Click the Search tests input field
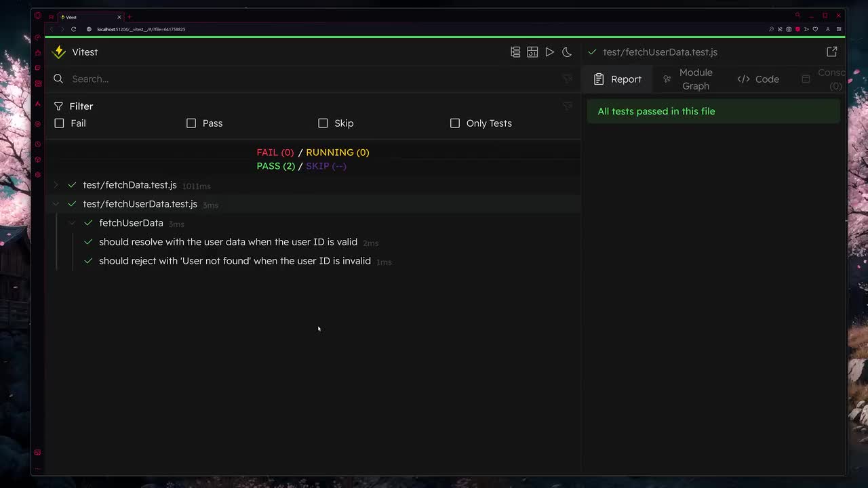Viewport: 868px width, 488px height. pyautogui.click(x=312, y=79)
